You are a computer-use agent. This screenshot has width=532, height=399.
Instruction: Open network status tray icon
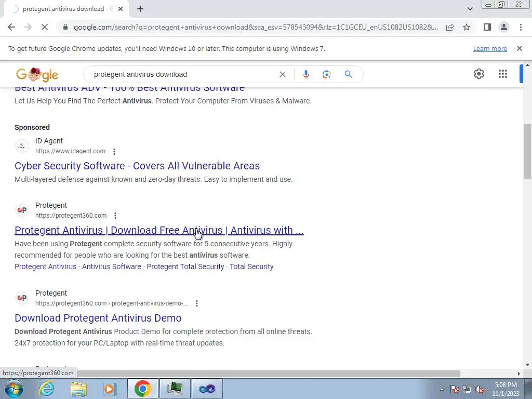tap(467, 390)
